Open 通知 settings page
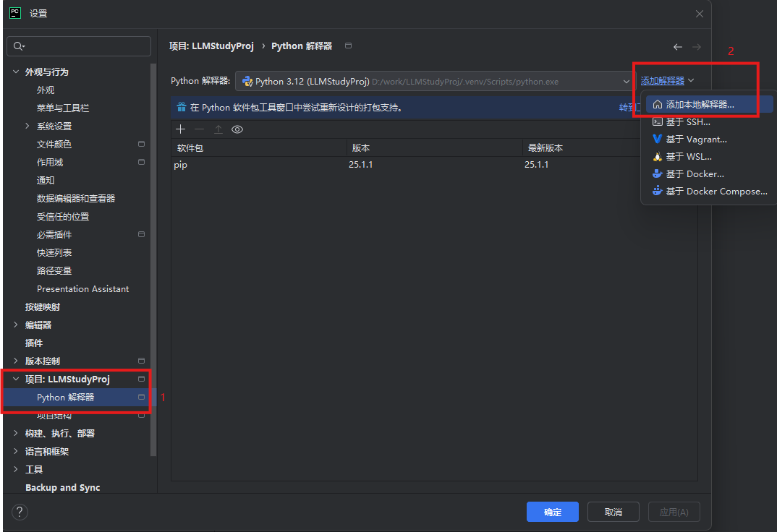The width and height of the screenshot is (777, 532). (46, 180)
